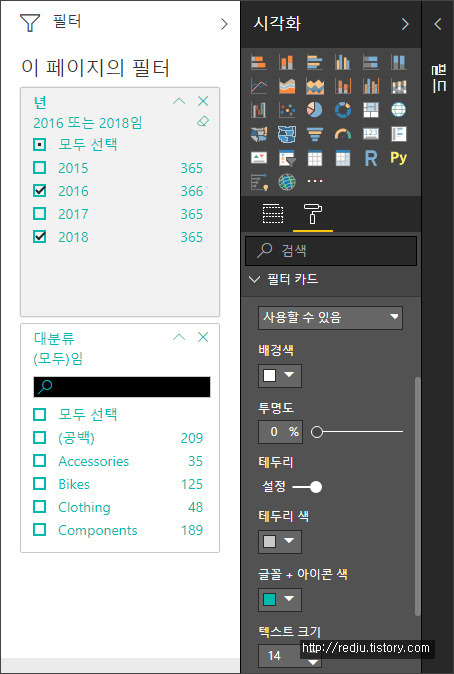Open the 배경색 color picker

tap(280, 376)
